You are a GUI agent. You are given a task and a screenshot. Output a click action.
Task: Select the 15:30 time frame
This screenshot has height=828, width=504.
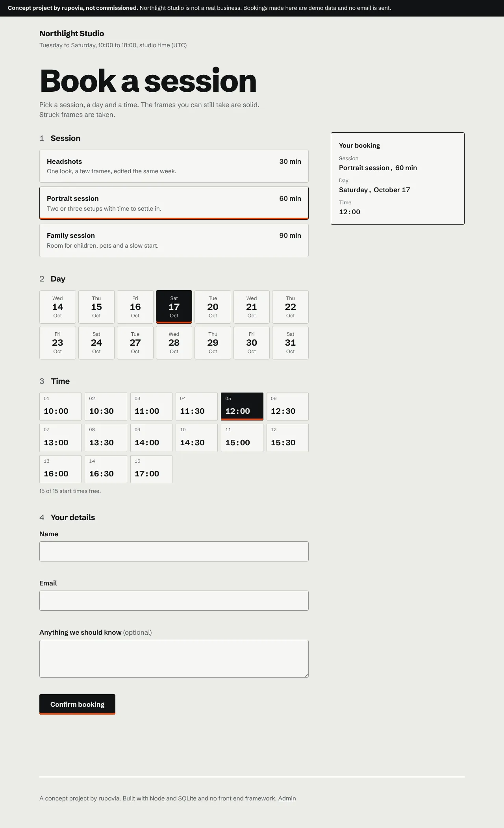coord(287,438)
